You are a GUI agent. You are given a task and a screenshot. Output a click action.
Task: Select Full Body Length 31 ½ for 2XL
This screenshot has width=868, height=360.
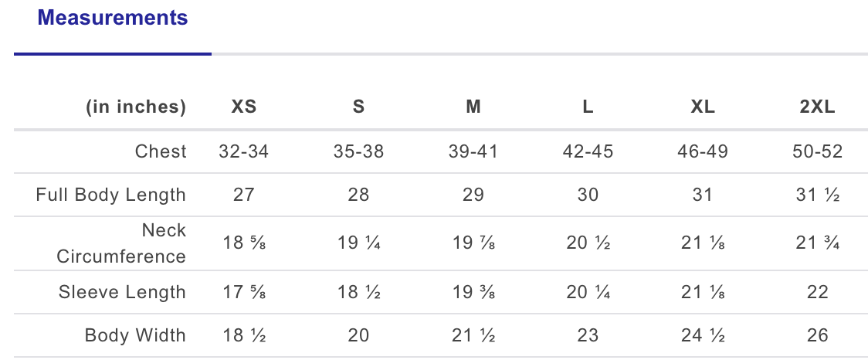click(817, 195)
